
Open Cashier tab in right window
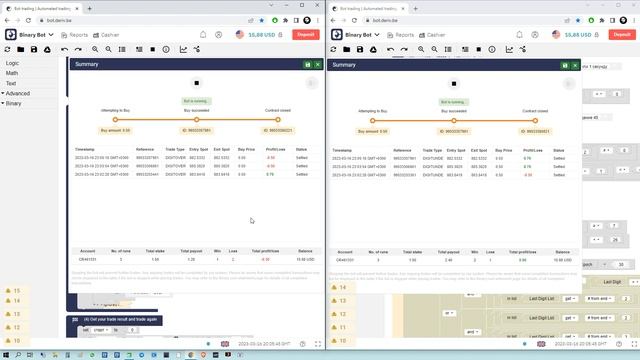432,35
